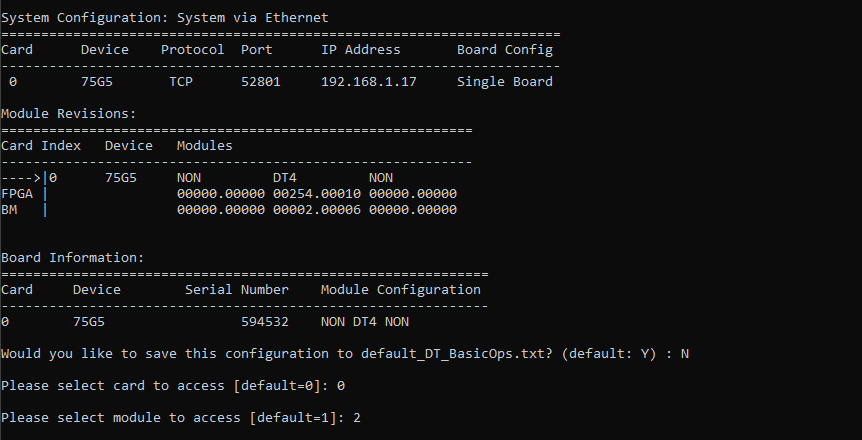
Task: Click the Serial Number column header
Action: [237, 290]
